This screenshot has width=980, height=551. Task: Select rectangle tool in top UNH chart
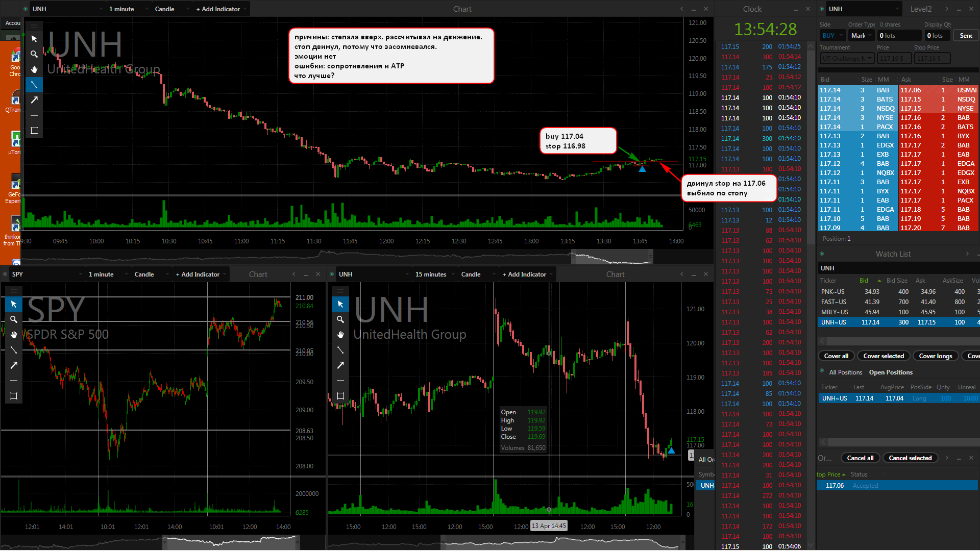pyautogui.click(x=34, y=131)
